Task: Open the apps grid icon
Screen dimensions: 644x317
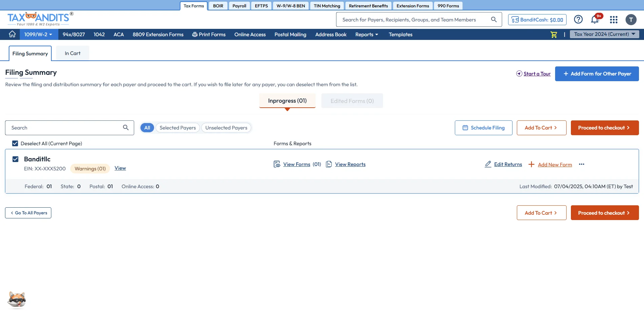Action: pos(614,20)
